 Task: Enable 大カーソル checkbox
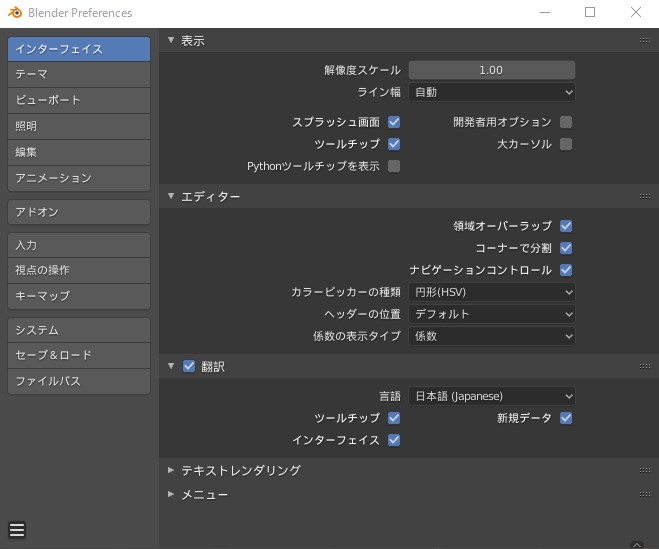(x=566, y=144)
